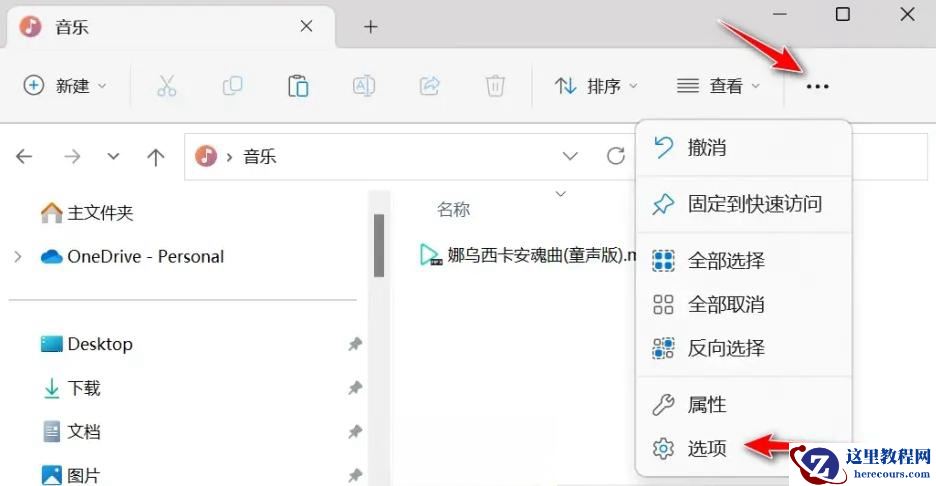
Task: Open the View (查看) dropdown
Action: pos(718,86)
